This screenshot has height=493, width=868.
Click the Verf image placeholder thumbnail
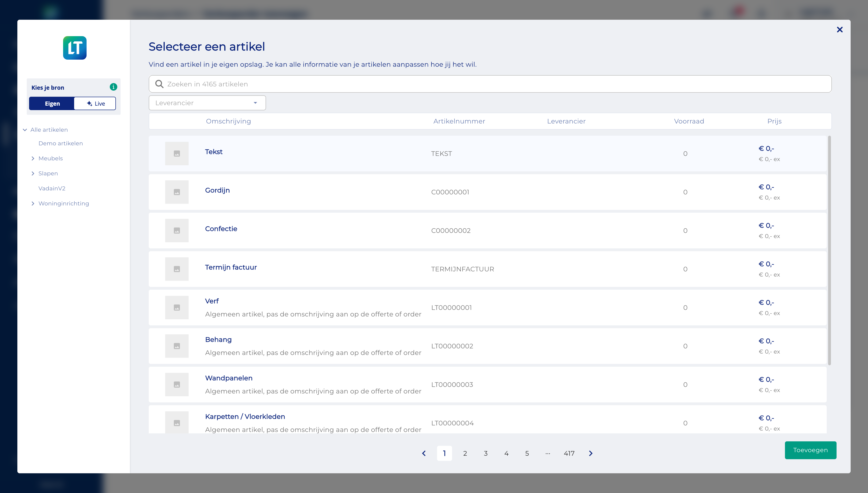[177, 308]
